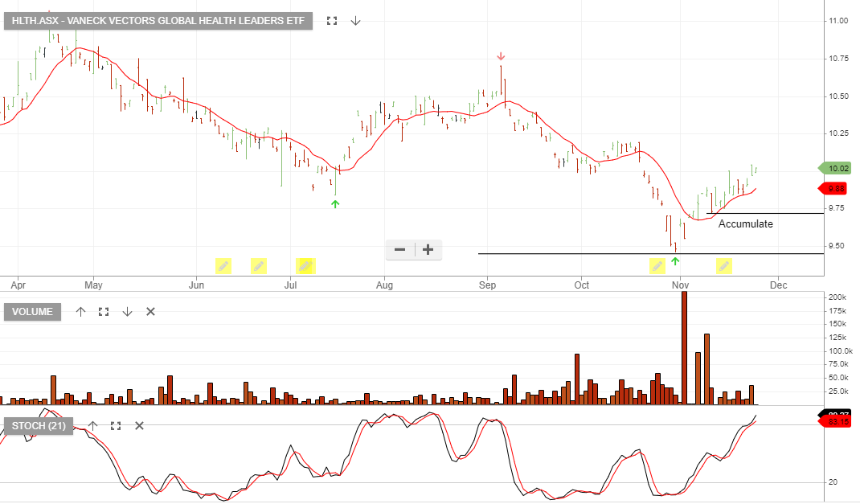
Task: Close the Volume panel
Action: point(151,312)
